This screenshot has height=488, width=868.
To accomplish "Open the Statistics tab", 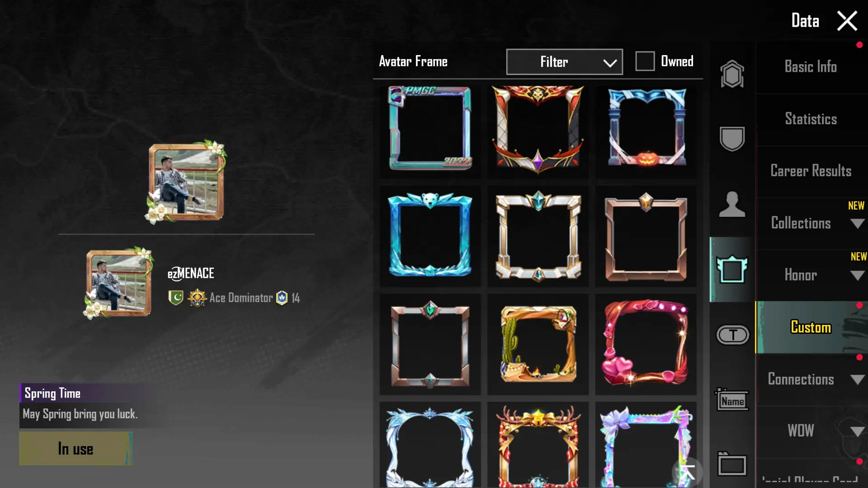I will tap(811, 119).
